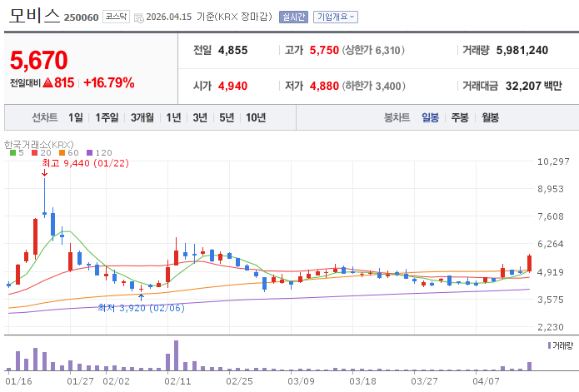Select the 10년 line chart tab
This screenshot has width=579, height=392.
[256, 117]
